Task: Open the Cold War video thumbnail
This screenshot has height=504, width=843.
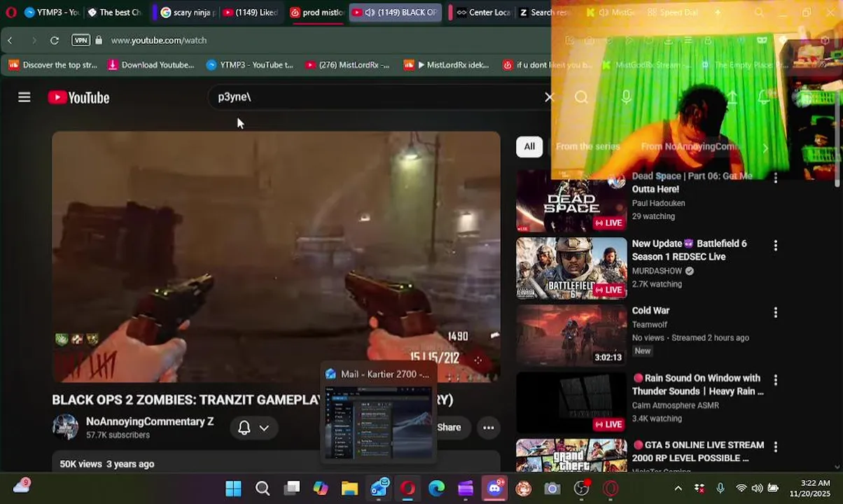Action: 571,335
